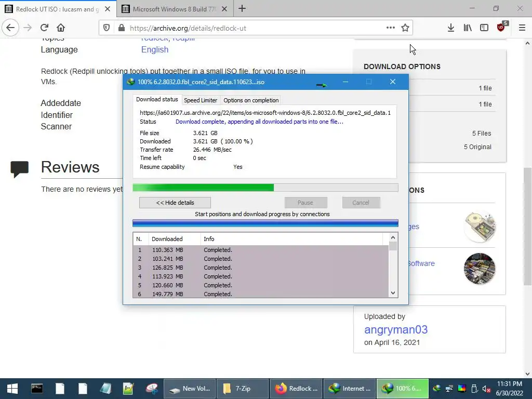
Task: Open the Download status tab
Action: [157, 99]
